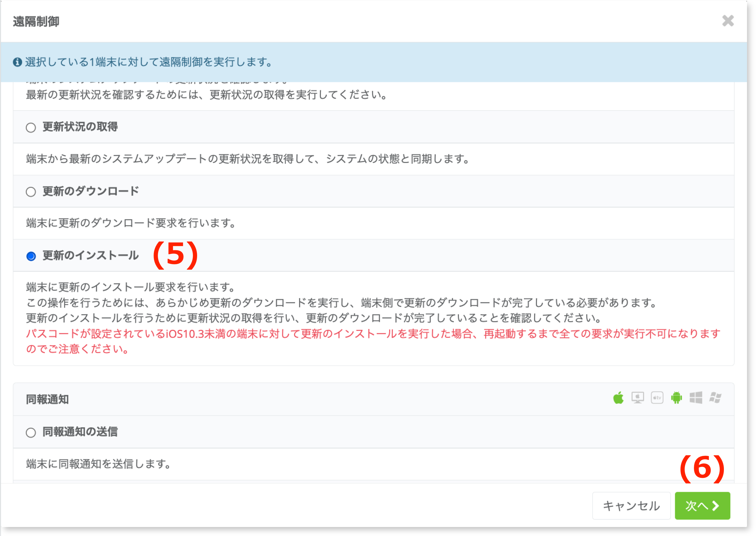Click the text 端末に更新のダウンロード要求を行います。
Image resolution: width=756 pixels, height=536 pixels.
click(x=131, y=223)
